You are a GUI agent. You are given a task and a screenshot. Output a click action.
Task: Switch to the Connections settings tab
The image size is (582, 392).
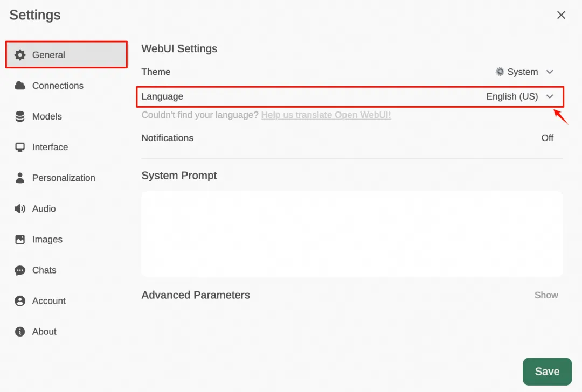tap(58, 86)
